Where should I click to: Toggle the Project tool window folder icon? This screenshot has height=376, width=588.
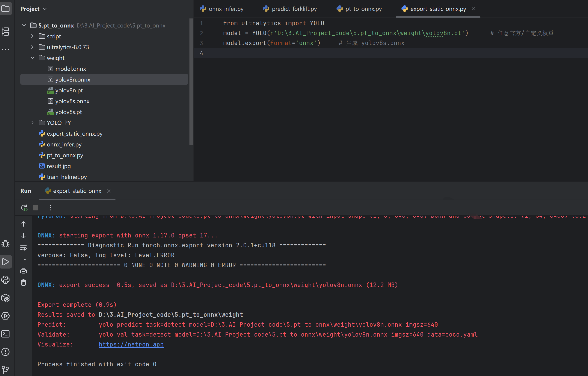5,9
